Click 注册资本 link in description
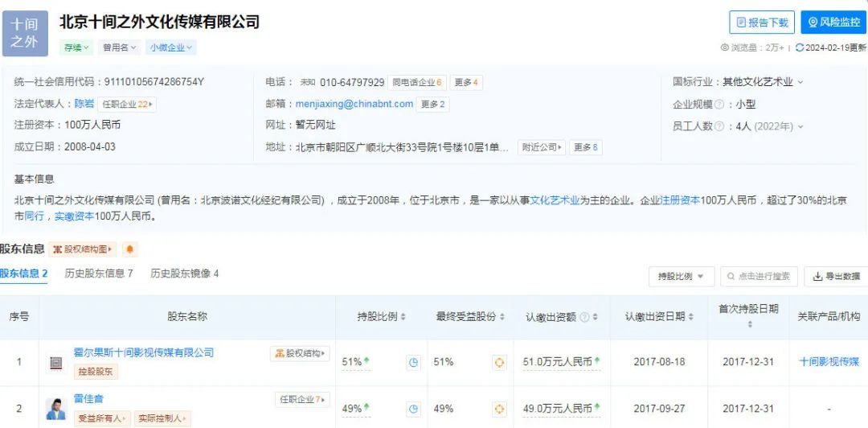The image size is (868, 428). pyautogui.click(x=681, y=200)
